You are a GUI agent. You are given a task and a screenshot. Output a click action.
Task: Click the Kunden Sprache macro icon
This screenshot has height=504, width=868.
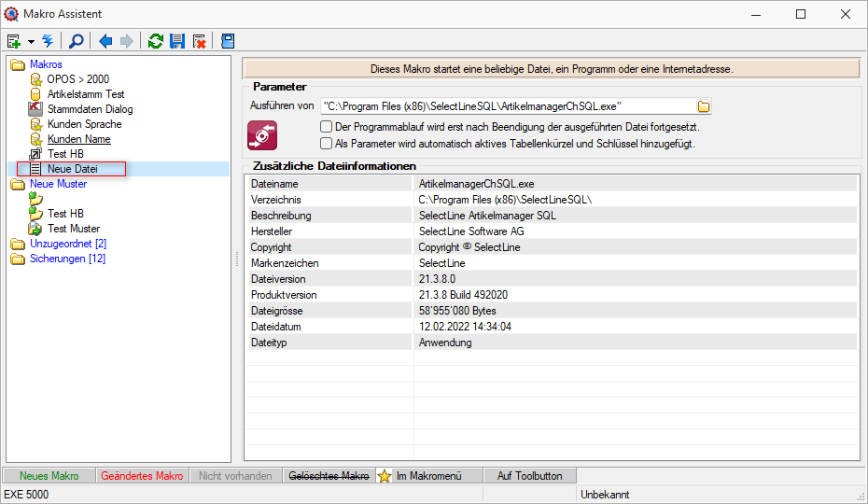click(x=36, y=124)
